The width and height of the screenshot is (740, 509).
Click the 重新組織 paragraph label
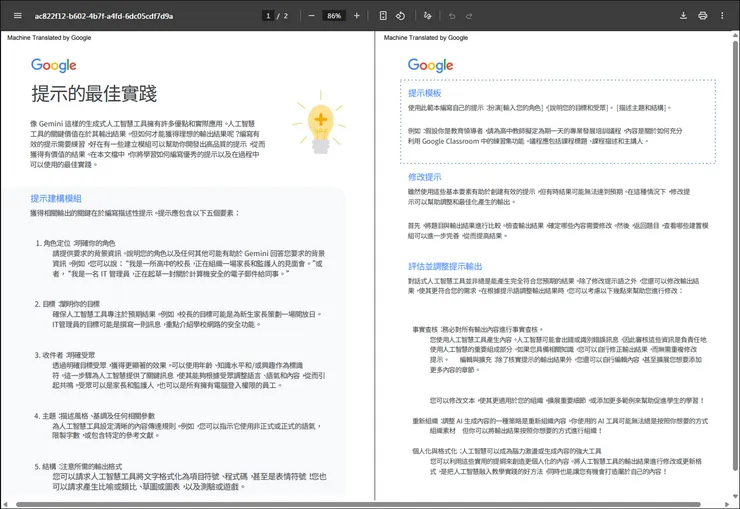point(425,421)
